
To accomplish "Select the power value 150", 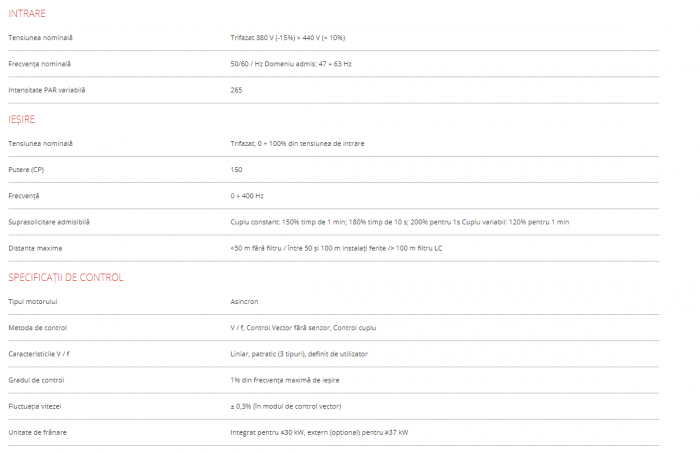I will [237, 169].
